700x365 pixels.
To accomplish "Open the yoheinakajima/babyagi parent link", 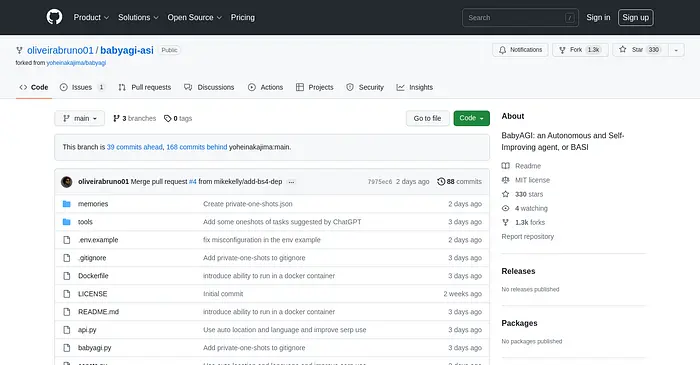I will point(76,63).
